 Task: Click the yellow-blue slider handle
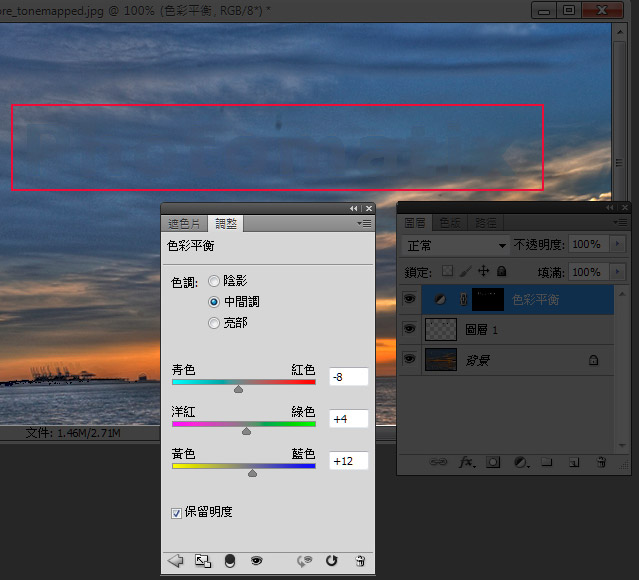252,473
